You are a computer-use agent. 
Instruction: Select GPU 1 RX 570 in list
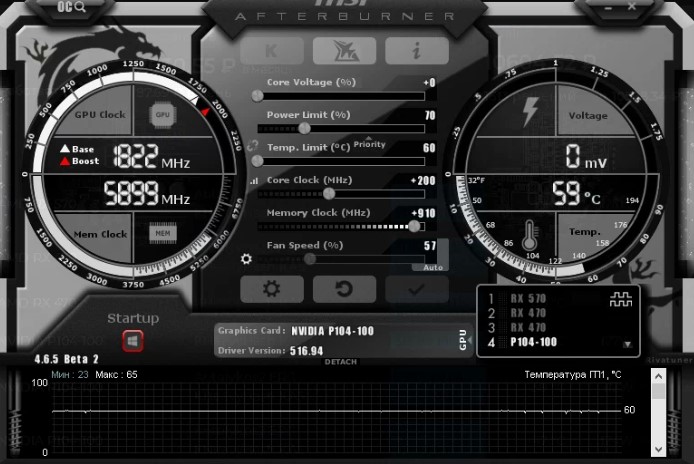click(530, 299)
